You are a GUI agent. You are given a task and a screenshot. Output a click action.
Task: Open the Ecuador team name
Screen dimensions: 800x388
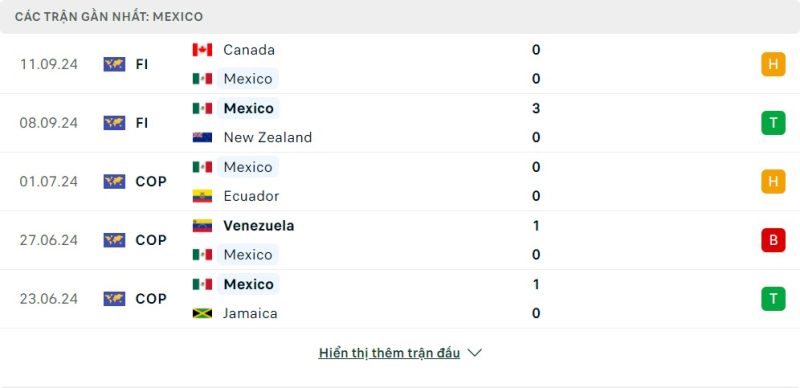pyautogui.click(x=251, y=196)
